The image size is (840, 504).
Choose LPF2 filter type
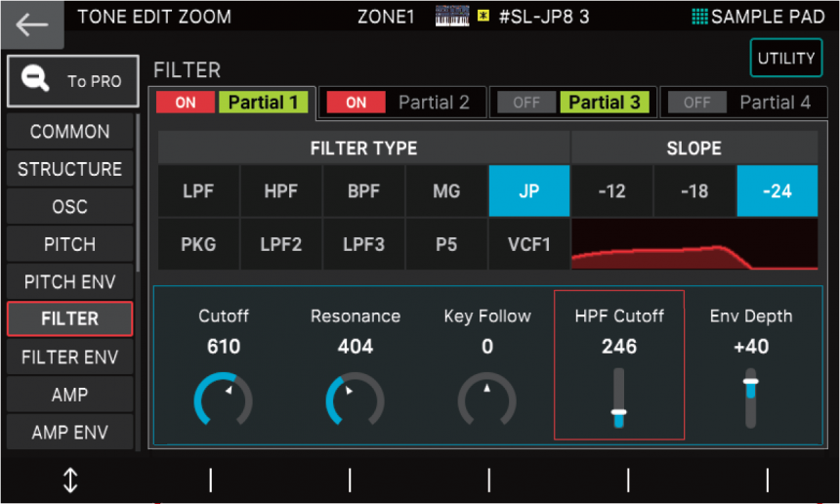(281, 244)
